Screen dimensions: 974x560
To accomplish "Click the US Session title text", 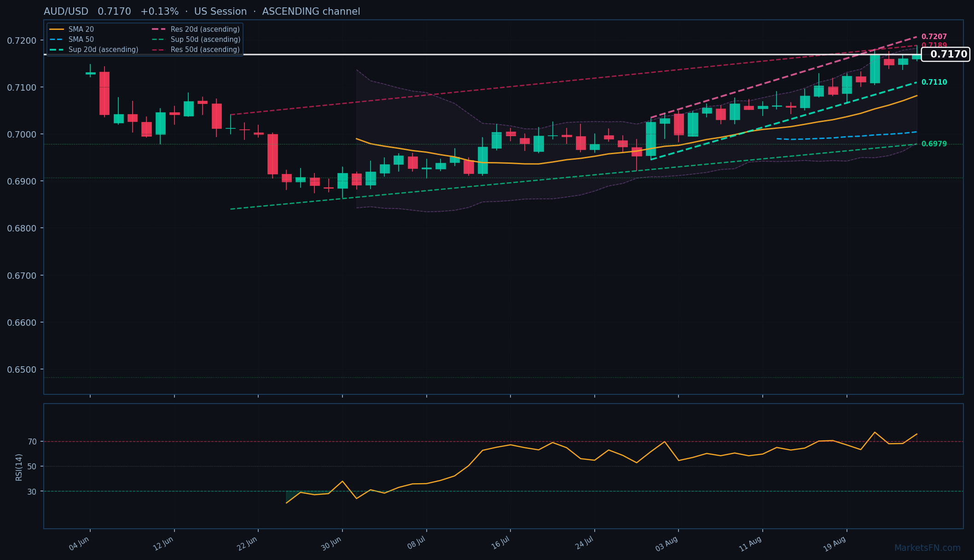I will point(220,12).
